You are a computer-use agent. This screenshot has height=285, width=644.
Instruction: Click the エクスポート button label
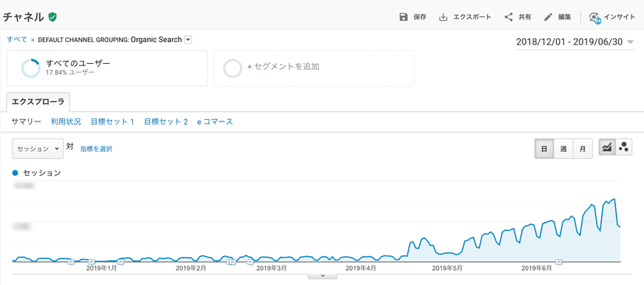tap(472, 17)
